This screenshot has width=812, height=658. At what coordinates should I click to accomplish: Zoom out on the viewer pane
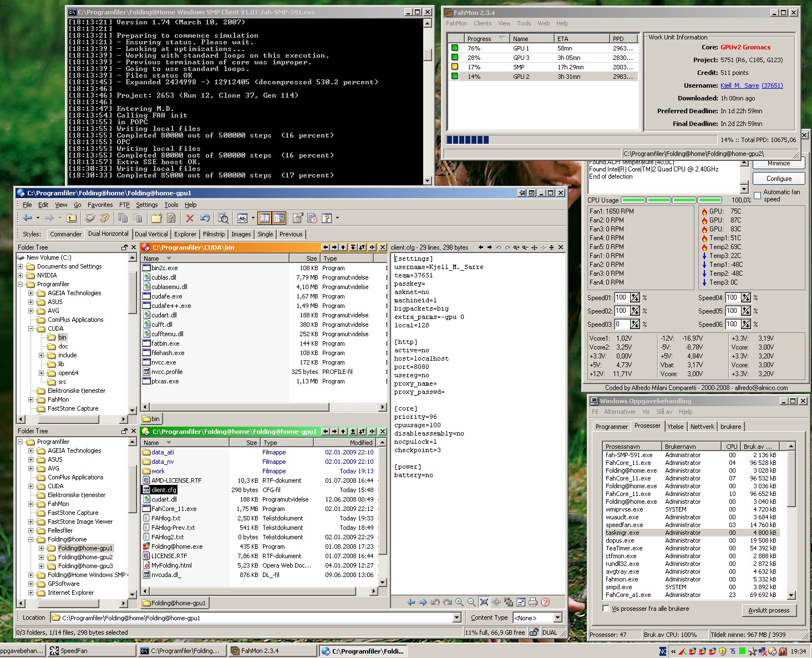(471, 602)
